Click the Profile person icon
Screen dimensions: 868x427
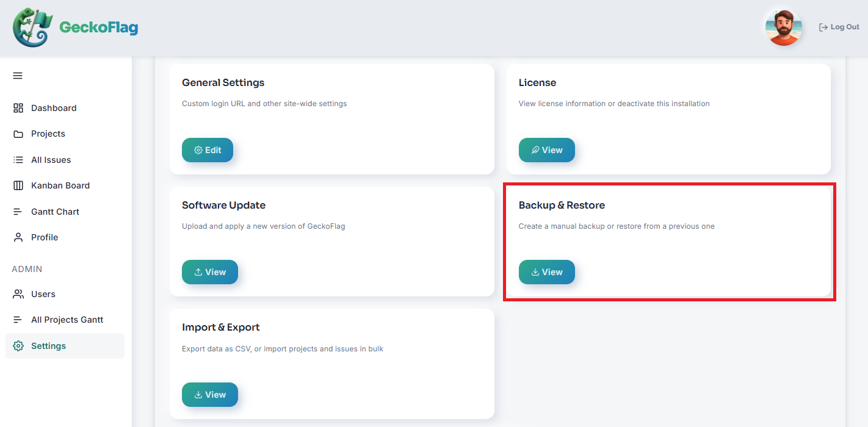18,237
